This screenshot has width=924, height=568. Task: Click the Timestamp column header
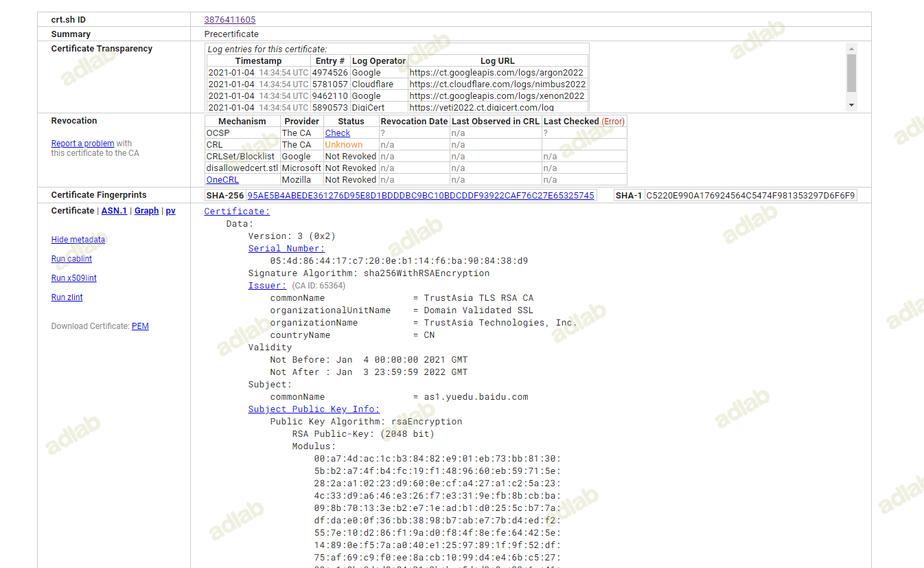click(x=258, y=61)
